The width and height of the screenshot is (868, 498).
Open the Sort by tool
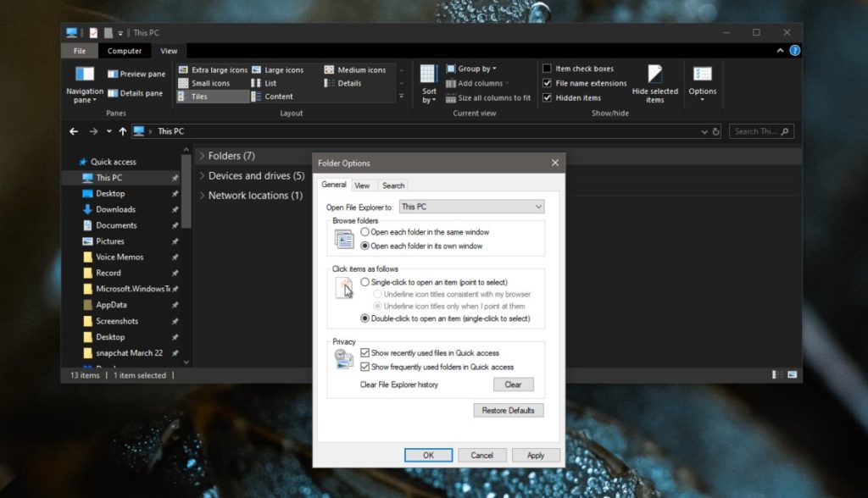(x=428, y=88)
